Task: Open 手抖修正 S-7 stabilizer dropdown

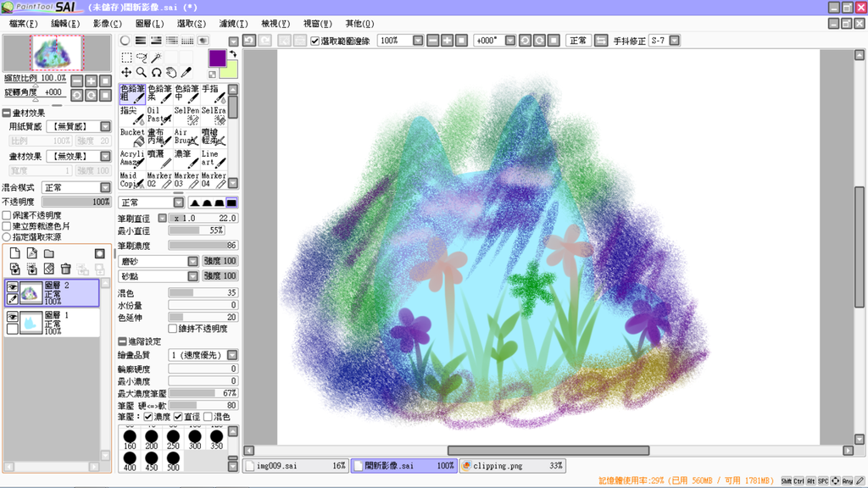Action: pos(674,41)
